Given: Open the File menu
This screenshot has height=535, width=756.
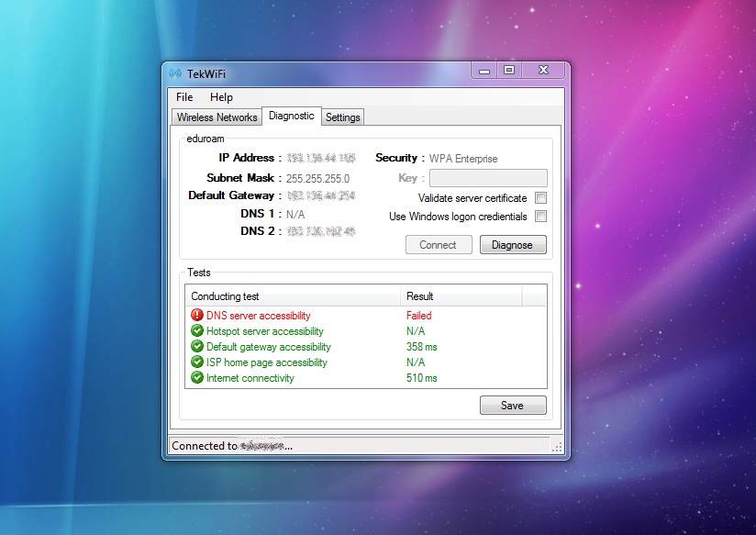Looking at the screenshot, I should tap(184, 97).
